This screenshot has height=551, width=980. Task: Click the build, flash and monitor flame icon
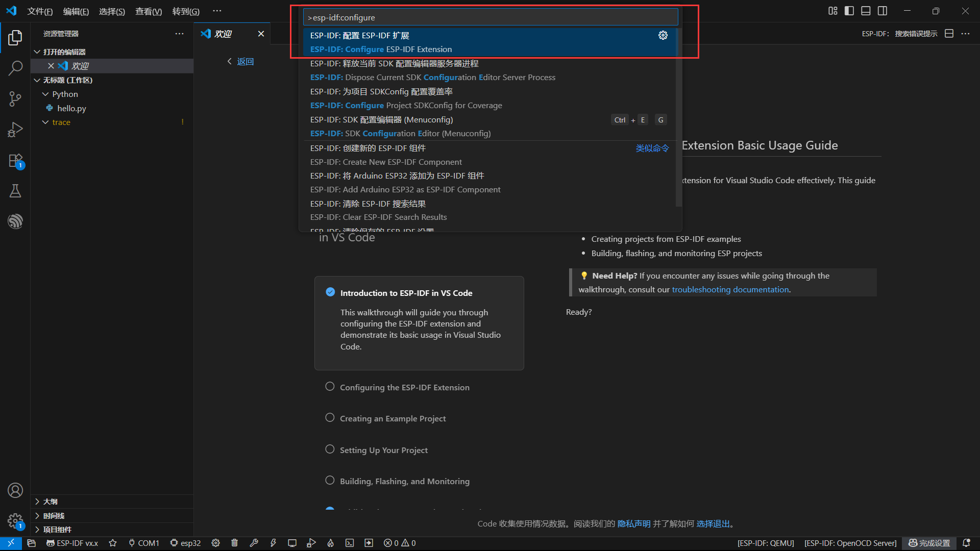coord(331,543)
